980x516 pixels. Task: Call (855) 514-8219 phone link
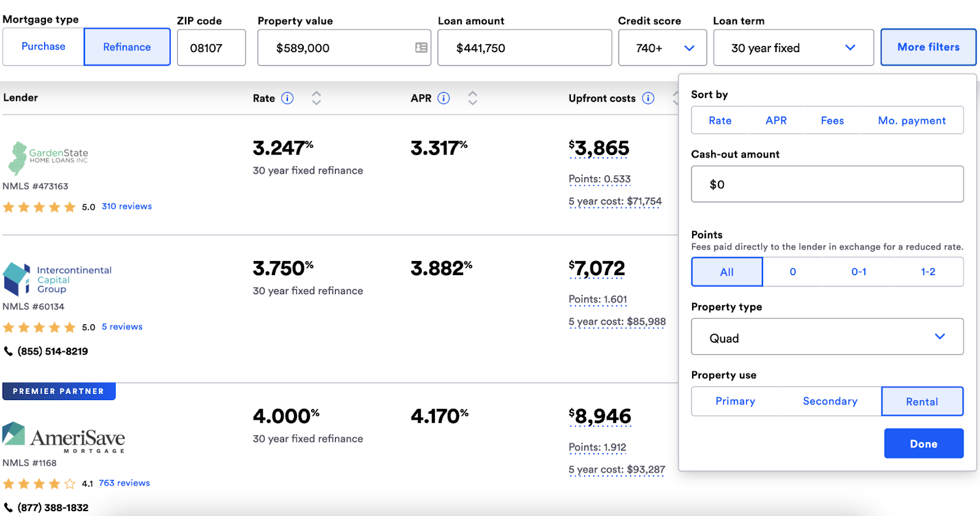[x=53, y=351]
